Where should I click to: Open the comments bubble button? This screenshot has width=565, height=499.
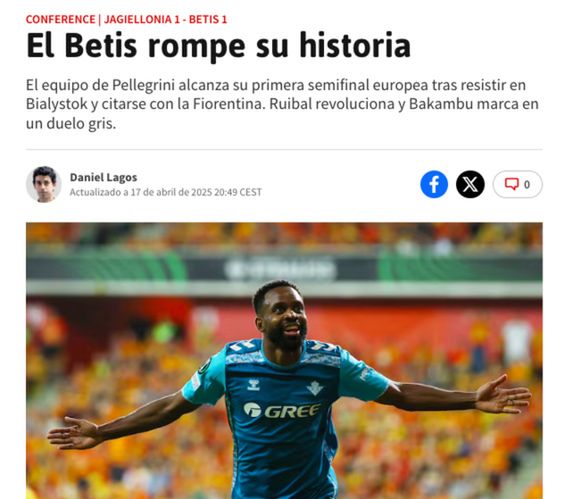(x=517, y=184)
